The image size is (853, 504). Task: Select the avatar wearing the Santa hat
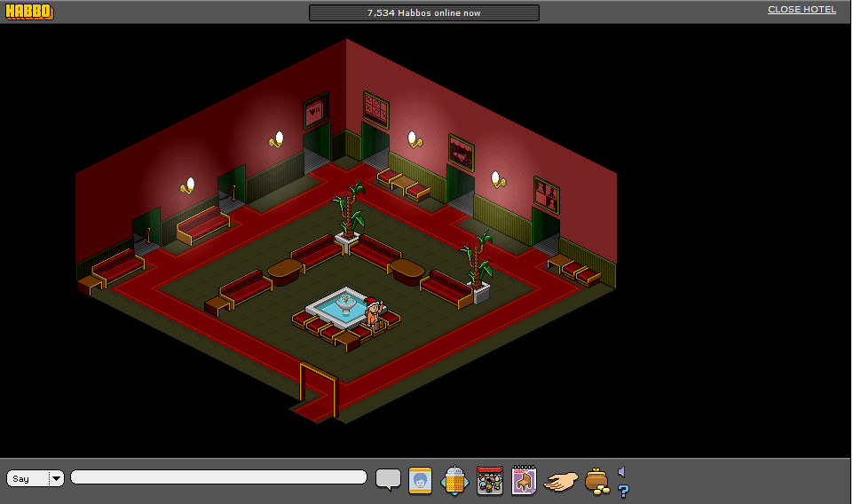pyautogui.click(x=373, y=312)
